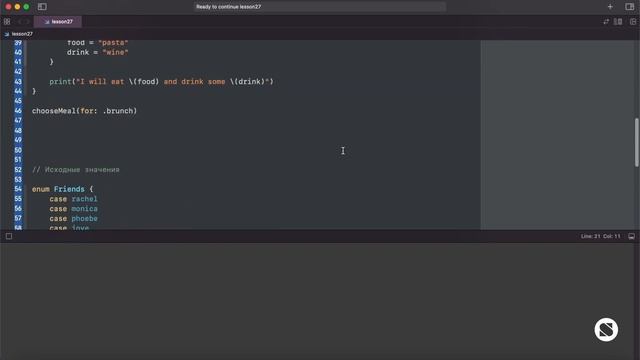Click the 'Ready to continue lesson27' status
The width and height of the screenshot is (640, 360).
click(229, 7)
